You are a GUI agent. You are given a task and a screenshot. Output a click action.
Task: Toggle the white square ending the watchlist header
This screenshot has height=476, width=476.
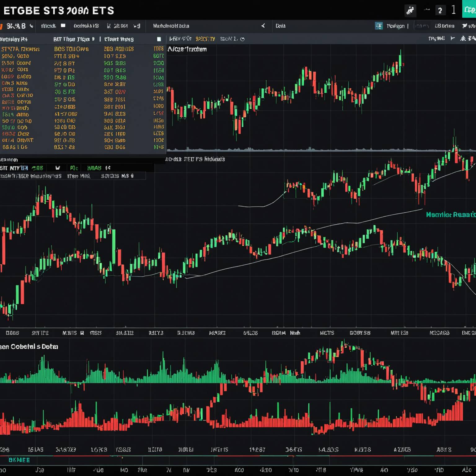pos(159,39)
